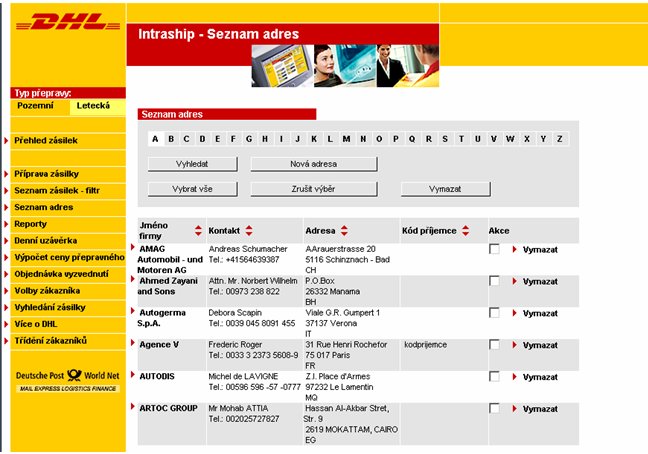The image size is (648, 454).
Task: Sort by Kód příjemce column arrows
Action: pyautogui.click(x=465, y=231)
